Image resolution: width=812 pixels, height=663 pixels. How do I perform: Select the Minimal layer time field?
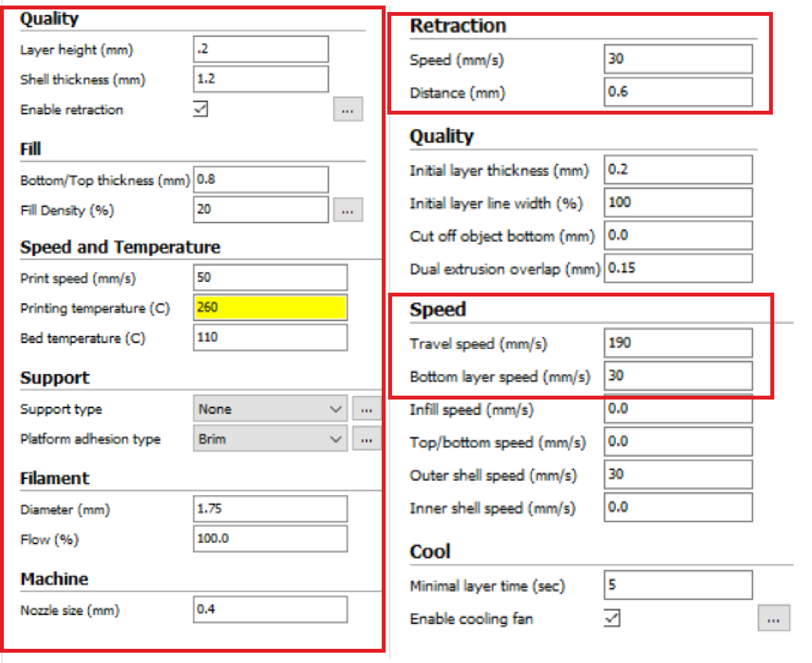(x=678, y=585)
